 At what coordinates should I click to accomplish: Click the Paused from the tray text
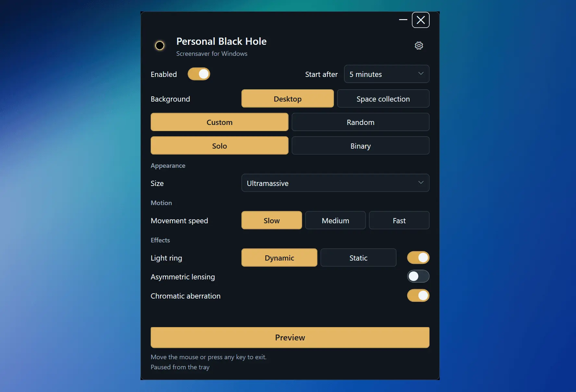180,367
